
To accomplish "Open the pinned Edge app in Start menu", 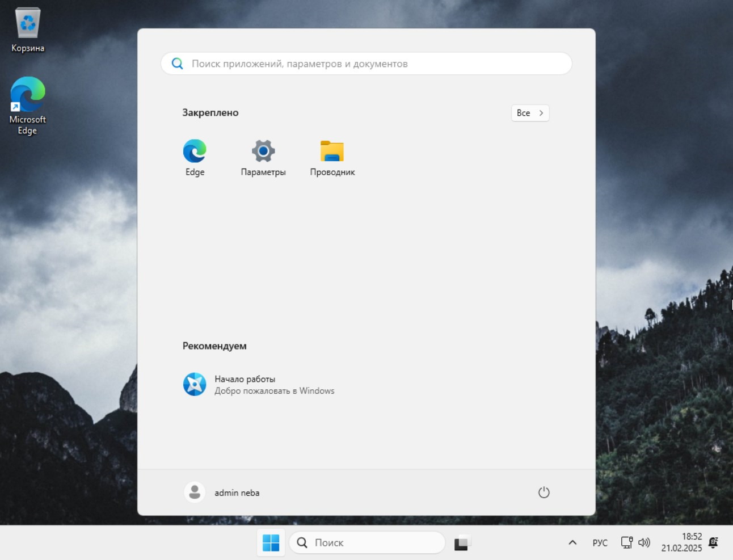I will tap(195, 157).
